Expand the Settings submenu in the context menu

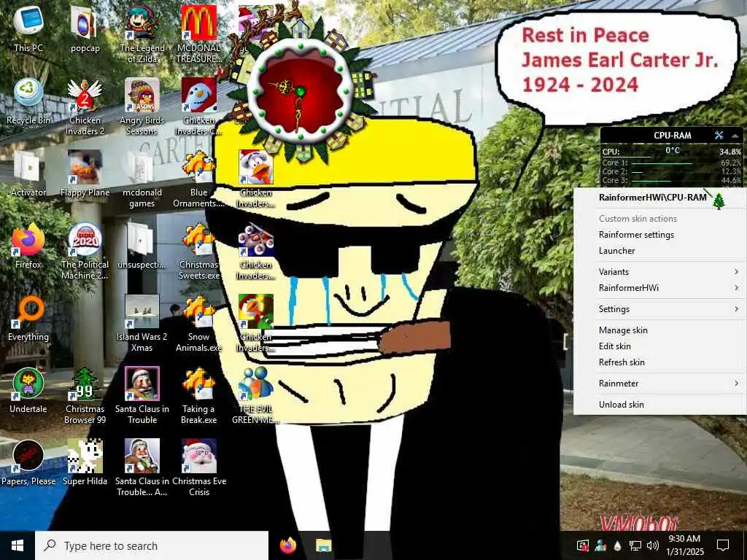click(x=660, y=309)
